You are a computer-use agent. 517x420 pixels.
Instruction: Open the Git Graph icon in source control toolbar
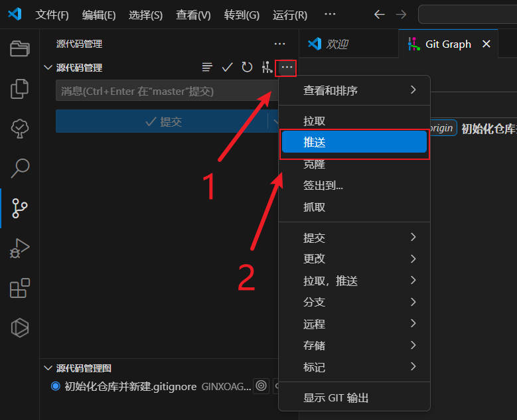(x=267, y=67)
